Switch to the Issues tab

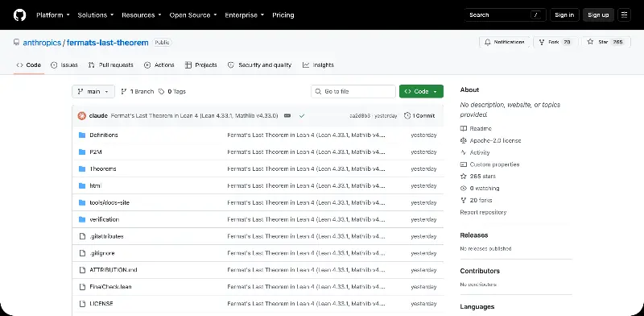click(64, 65)
